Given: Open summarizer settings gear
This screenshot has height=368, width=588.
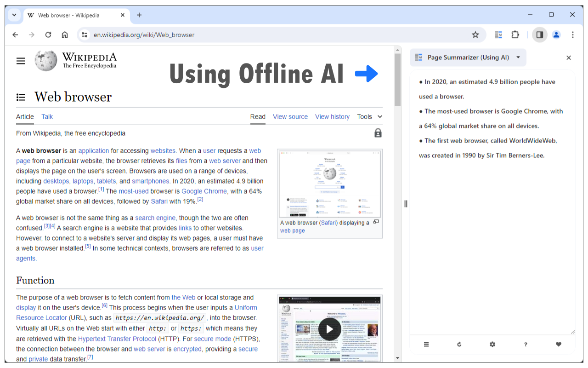Looking at the screenshot, I should (492, 344).
